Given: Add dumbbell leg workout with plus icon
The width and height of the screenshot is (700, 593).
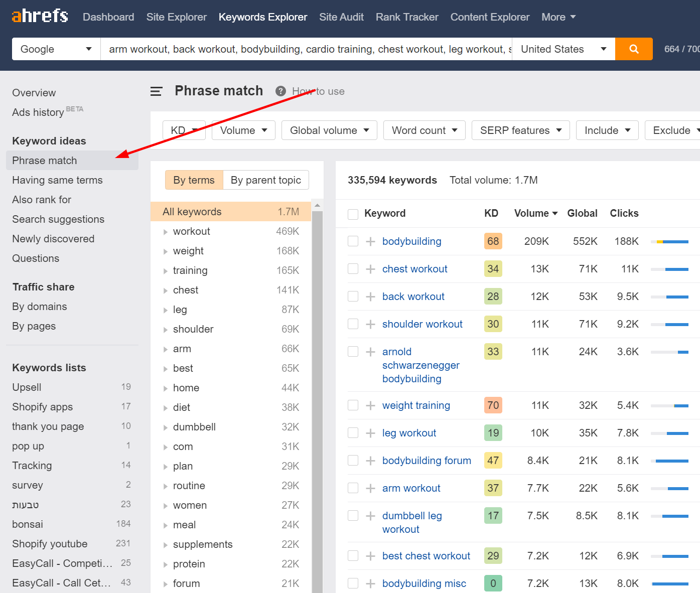Looking at the screenshot, I should tap(370, 516).
